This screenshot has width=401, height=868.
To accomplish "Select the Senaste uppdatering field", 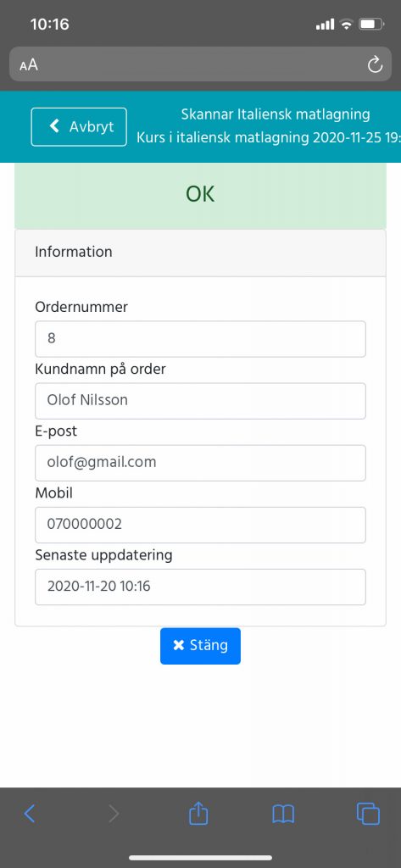I will click(200, 587).
